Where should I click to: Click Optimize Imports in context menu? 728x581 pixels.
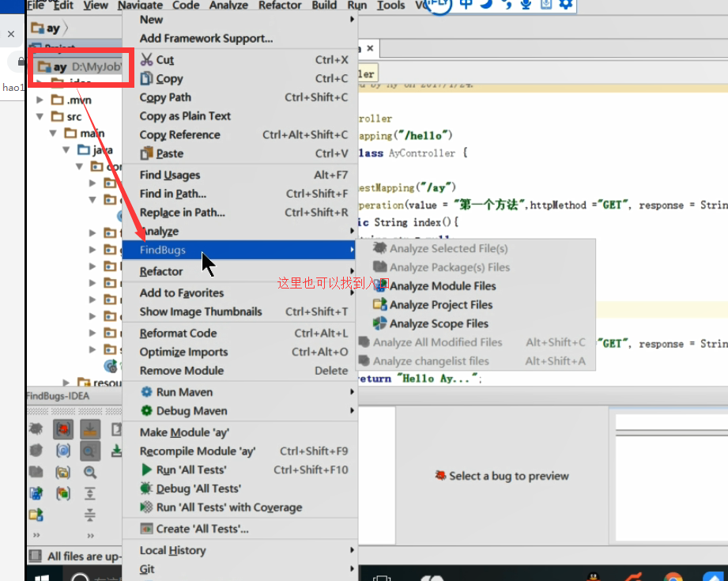point(240,352)
